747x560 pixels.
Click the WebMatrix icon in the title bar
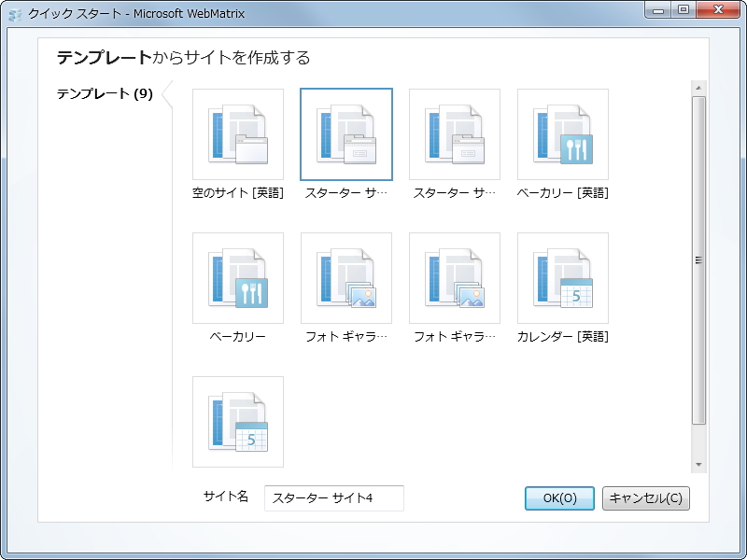(x=15, y=14)
